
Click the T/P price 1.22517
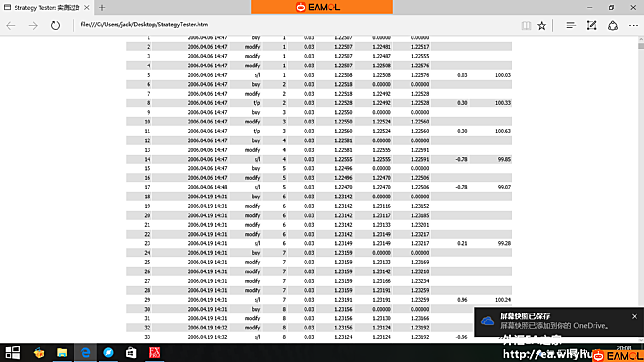tap(420, 47)
